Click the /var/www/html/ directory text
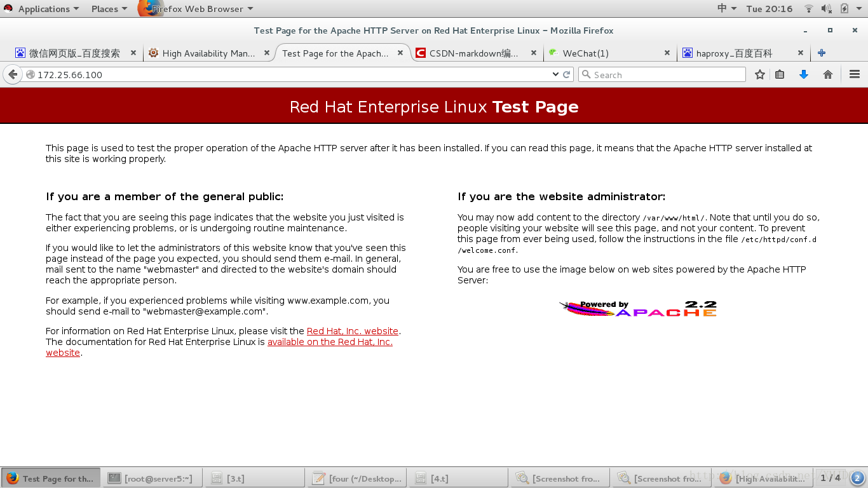Viewport: 868px width, 488px height. pyautogui.click(x=674, y=218)
